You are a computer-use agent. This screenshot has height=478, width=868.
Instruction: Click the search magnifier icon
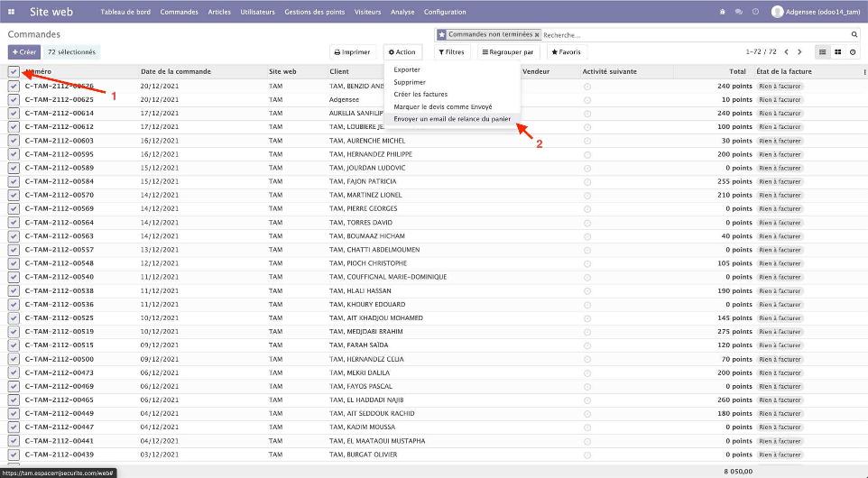click(x=854, y=34)
